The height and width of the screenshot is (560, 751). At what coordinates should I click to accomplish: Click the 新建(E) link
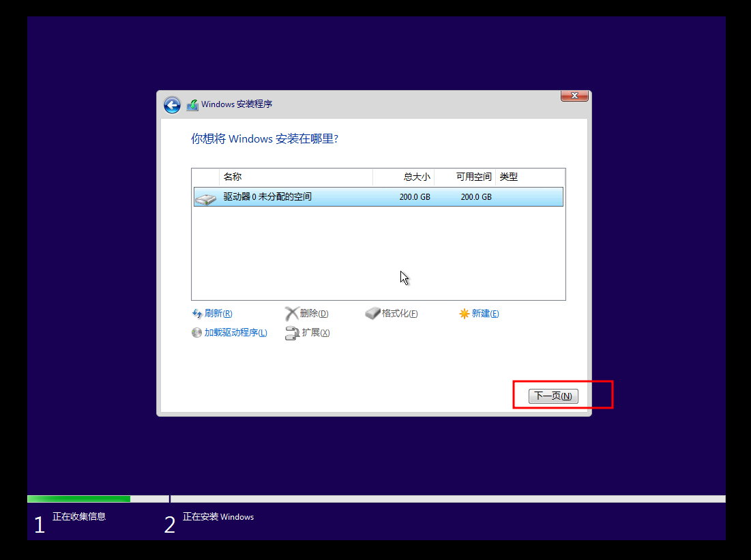point(485,313)
